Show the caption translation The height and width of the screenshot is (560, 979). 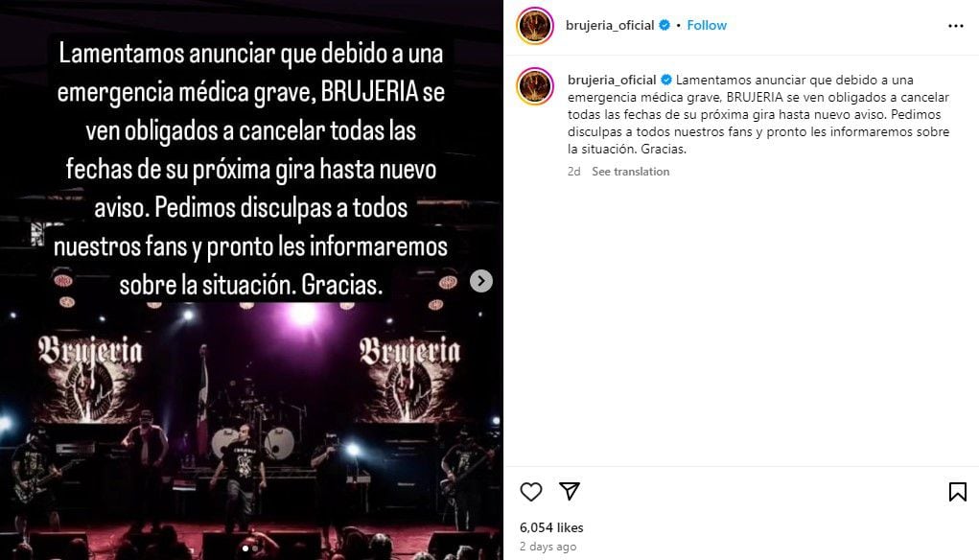point(631,171)
